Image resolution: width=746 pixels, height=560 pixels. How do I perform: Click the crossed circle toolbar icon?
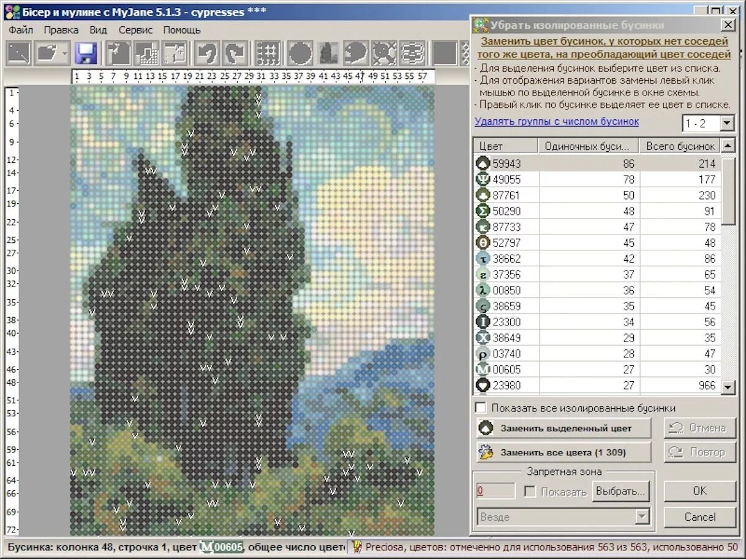click(x=384, y=54)
